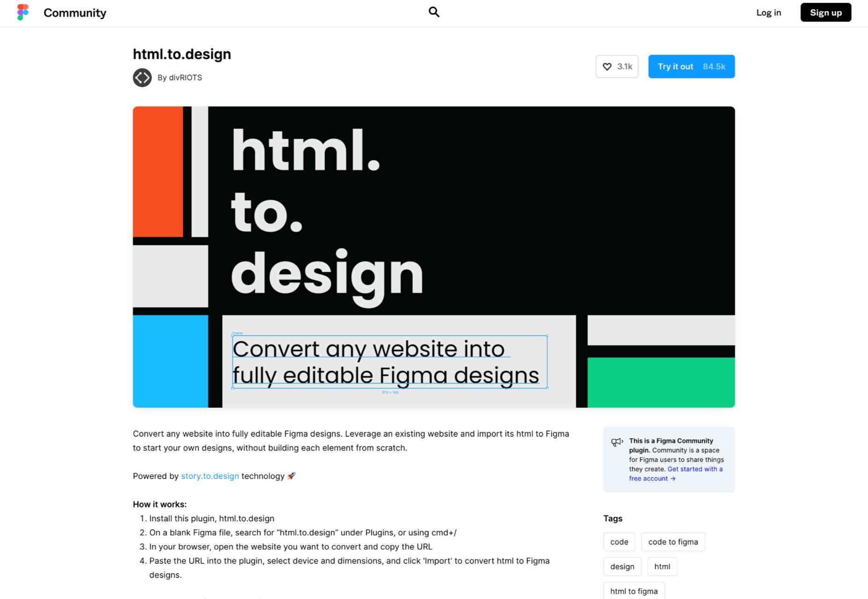Follow Get started with a free account link
The height and width of the screenshot is (599, 868).
[676, 474]
